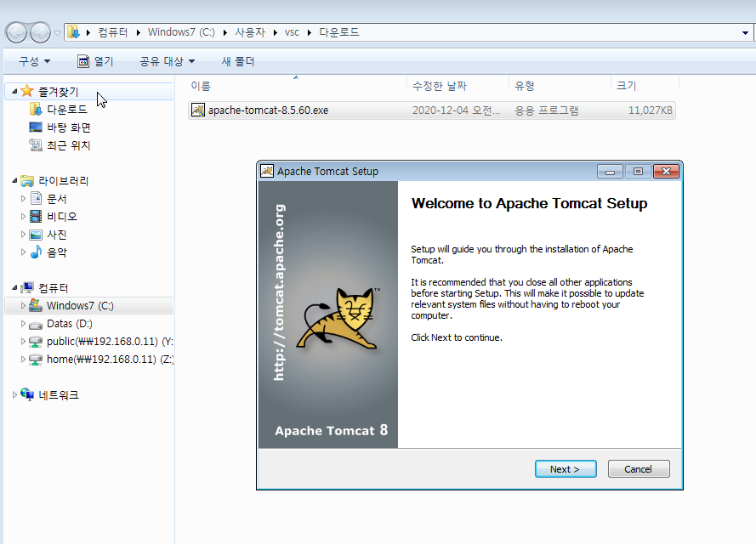This screenshot has height=544, width=756.
Task: Click vsc in the address breadcrumb
Action: (x=292, y=32)
